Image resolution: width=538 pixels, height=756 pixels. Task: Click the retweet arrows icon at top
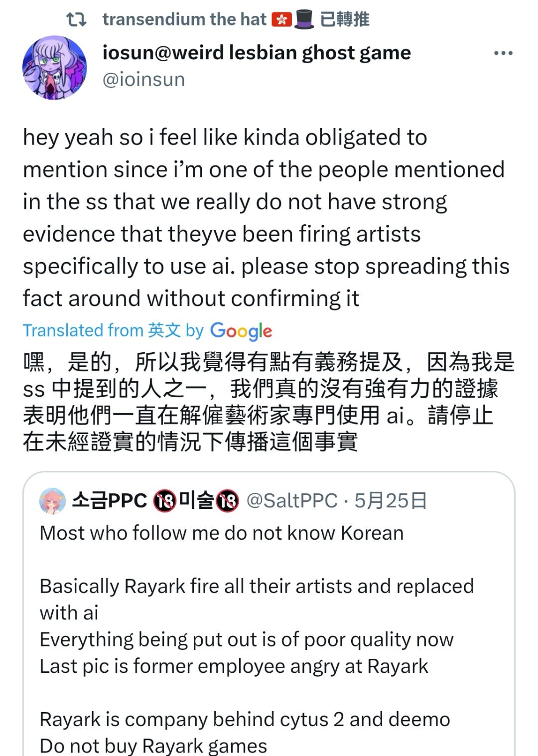tap(76, 19)
